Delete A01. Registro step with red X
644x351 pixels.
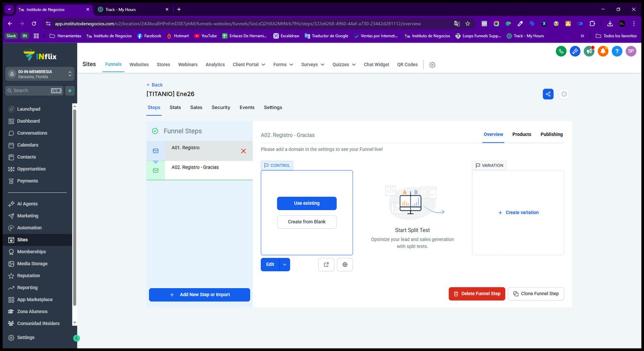[244, 151]
